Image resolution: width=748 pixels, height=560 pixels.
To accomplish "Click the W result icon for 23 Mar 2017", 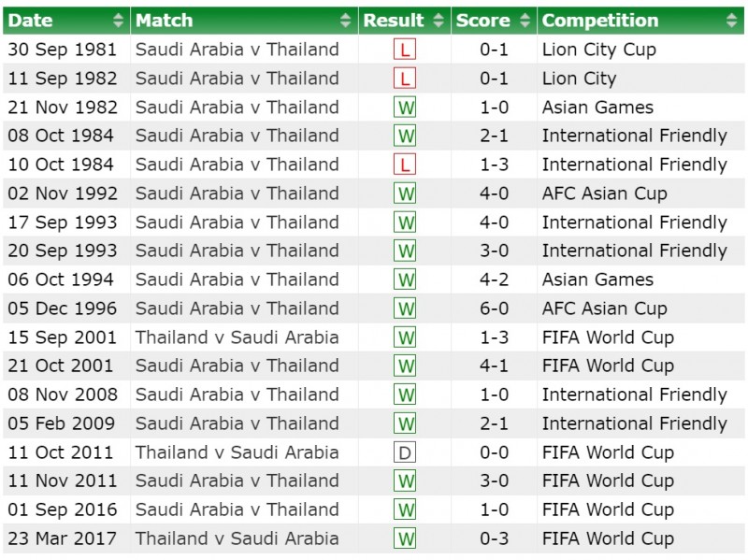I will coord(405,538).
